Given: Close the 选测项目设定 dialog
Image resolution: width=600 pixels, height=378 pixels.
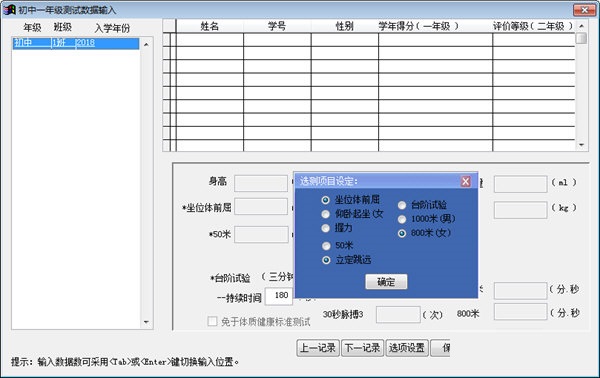Looking at the screenshot, I should click(x=466, y=181).
